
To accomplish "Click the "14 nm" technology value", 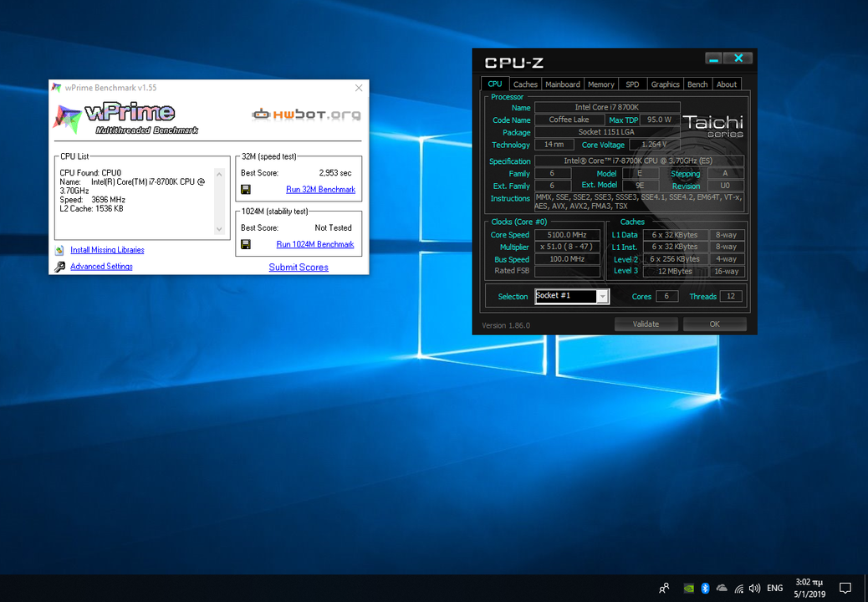I will (x=554, y=145).
